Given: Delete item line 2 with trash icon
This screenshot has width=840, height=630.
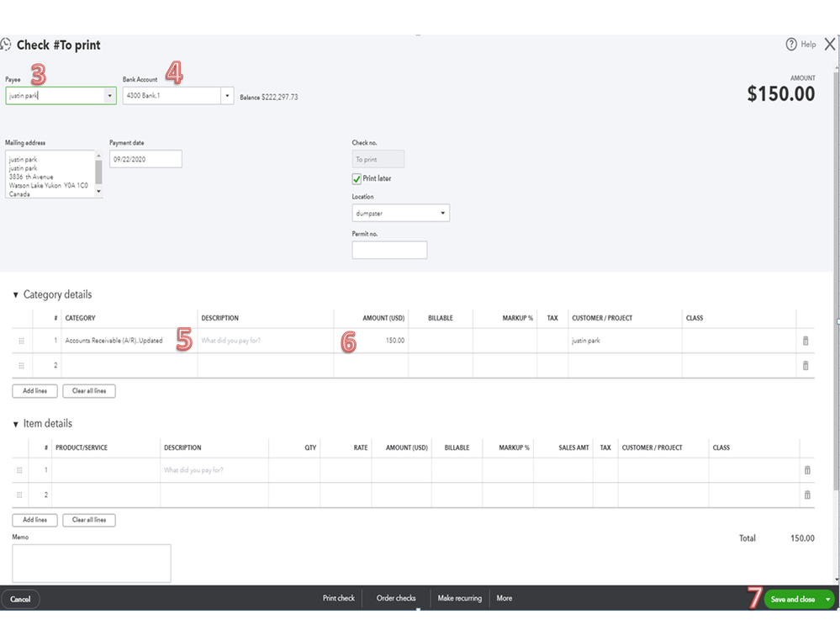Looking at the screenshot, I should [807, 495].
